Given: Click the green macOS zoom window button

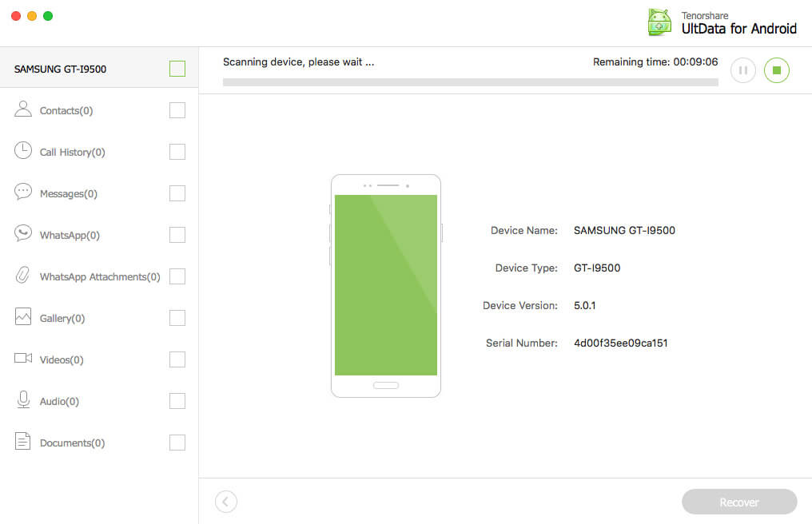Looking at the screenshot, I should [x=48, y=16].
